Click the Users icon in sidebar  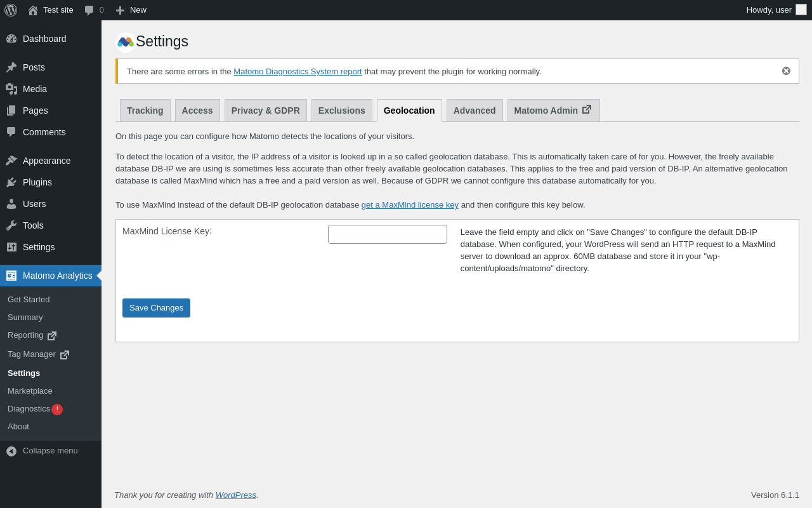(x=11, y=204)
